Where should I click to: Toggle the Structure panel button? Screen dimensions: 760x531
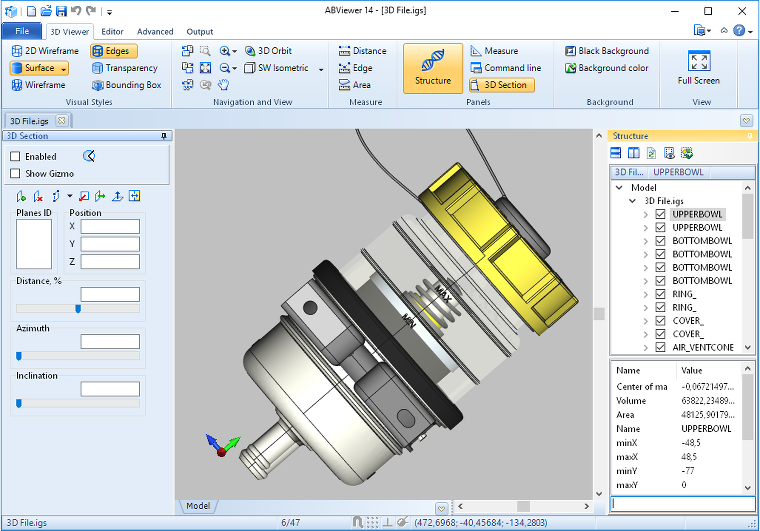click(x=433, y=68)
